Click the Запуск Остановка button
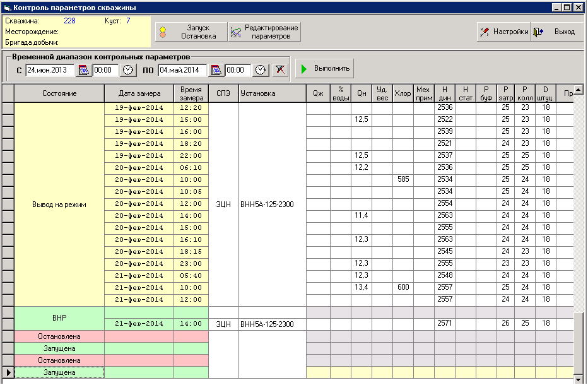Viewport: 588px width, 385px height. click(191, 32)
